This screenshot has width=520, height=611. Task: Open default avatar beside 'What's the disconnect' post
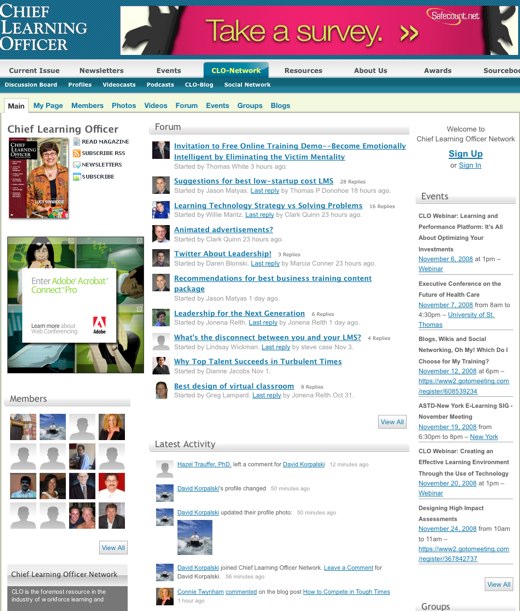tap(161, 342)
